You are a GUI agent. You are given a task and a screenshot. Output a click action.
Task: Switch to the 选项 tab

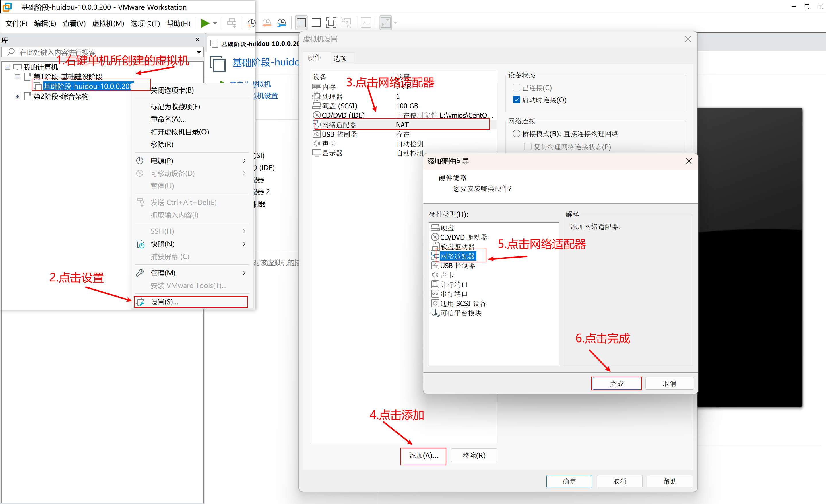[340, 59]
